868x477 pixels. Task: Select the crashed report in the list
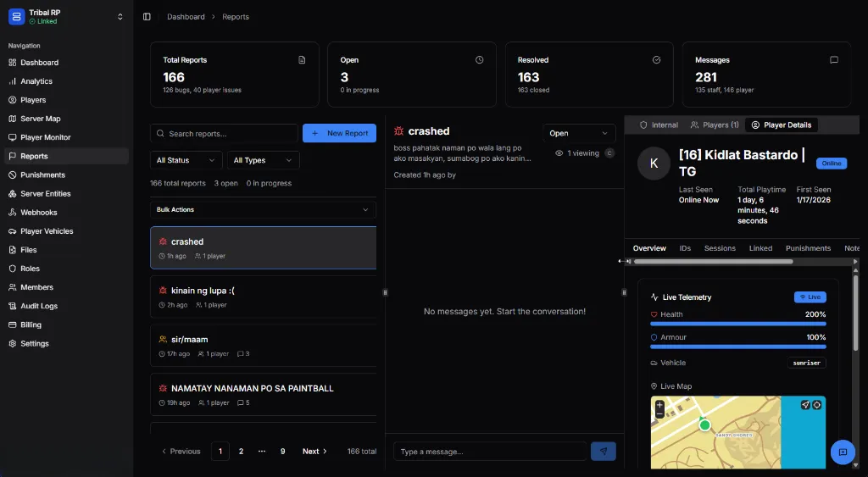(263, 248)
